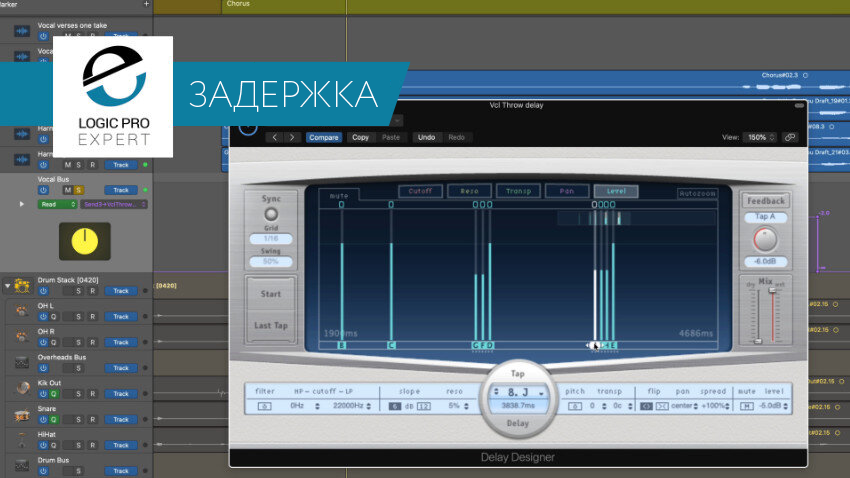Click the Swing 50% value field
Viewport: 850px width, 478px height.
click(x=271, y=261)
